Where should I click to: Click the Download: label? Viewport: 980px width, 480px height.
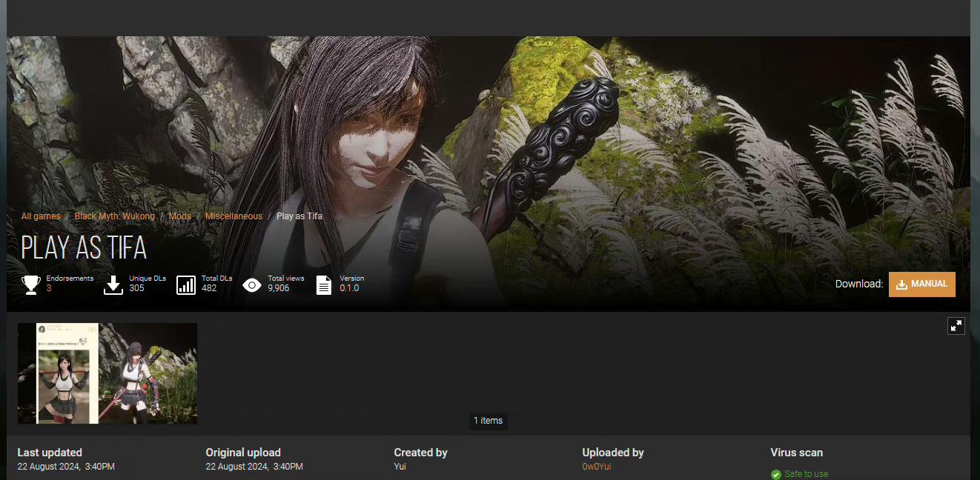point(859,284)
